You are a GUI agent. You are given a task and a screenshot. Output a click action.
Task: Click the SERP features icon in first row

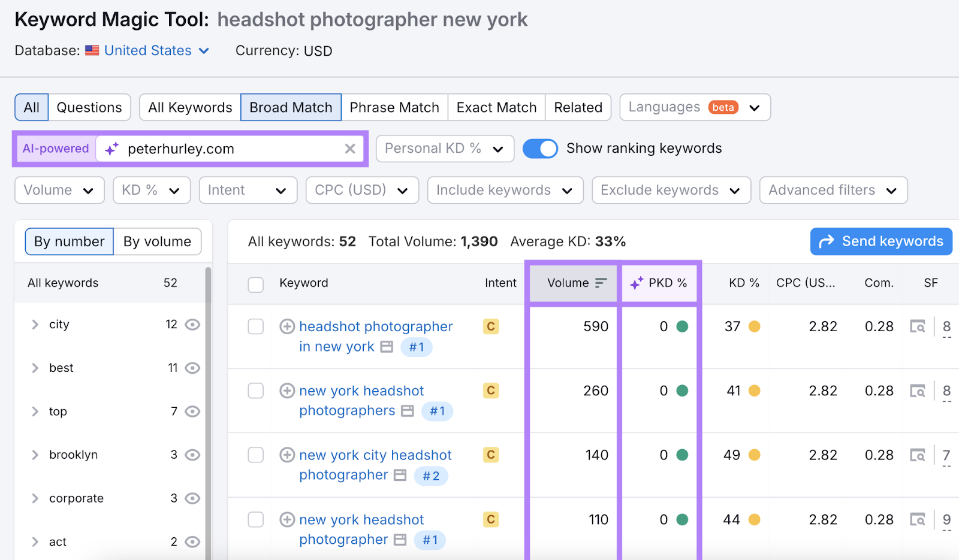(x=917, y=326)
